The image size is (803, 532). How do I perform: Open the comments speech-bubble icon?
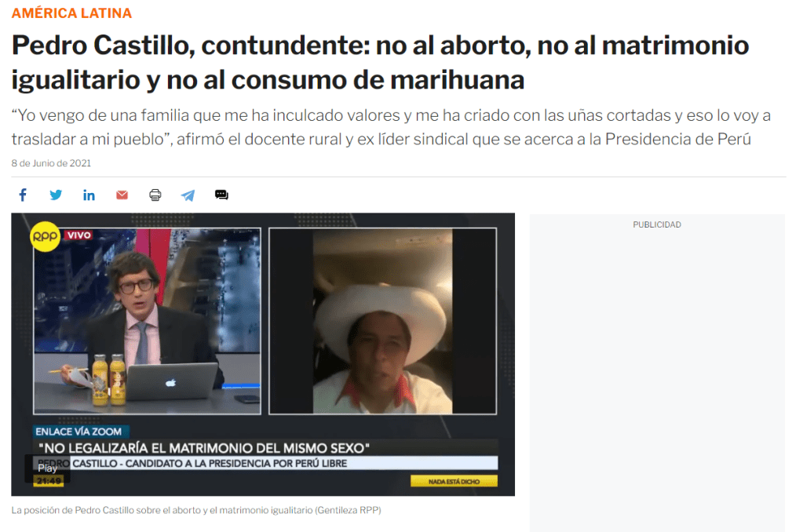[x=221, y=195]
